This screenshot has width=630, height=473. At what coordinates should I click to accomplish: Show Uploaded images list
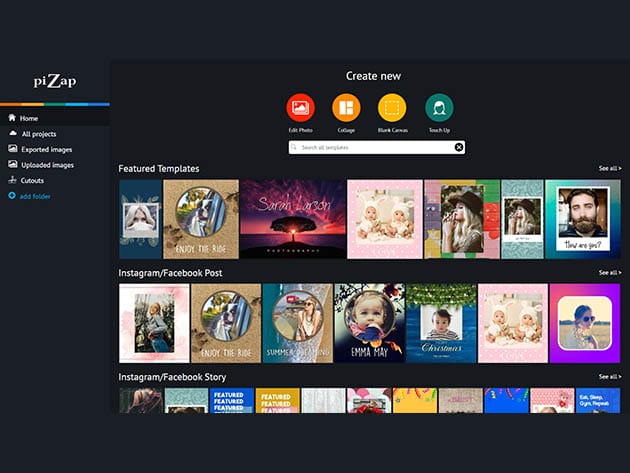pyautogui.click(x=46, y=165)
